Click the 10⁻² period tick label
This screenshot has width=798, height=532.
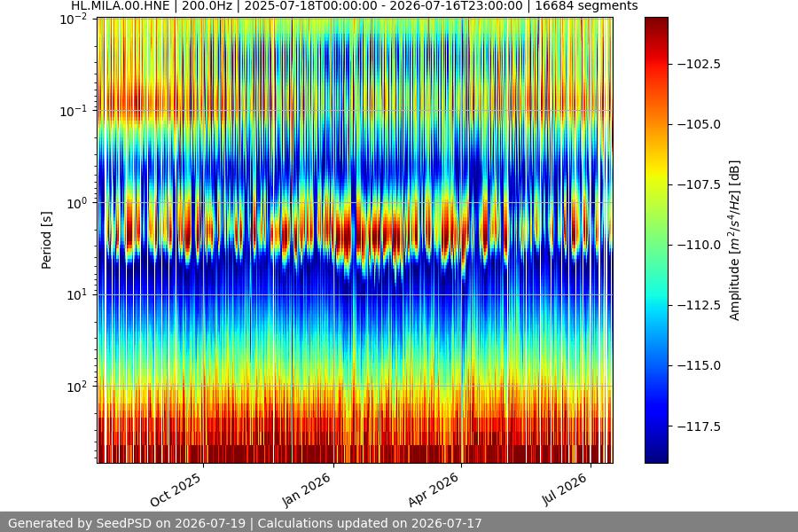pyautogui.click(x=74, y=20)
